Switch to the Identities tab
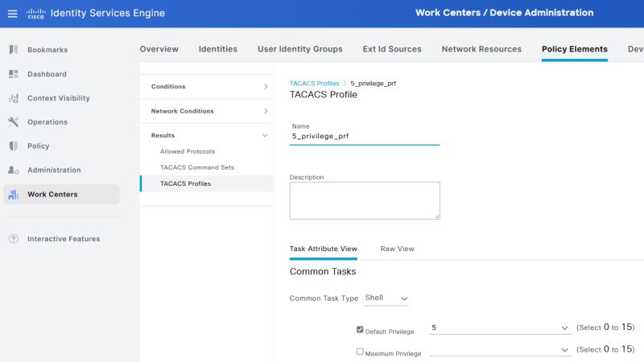This screenshot has width=644, height=362. pyautogui.click(x=217, y=49)
